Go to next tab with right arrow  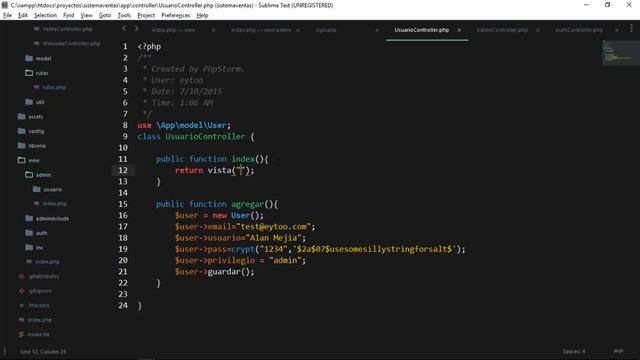pyautogui.click(x=137, y=28)
